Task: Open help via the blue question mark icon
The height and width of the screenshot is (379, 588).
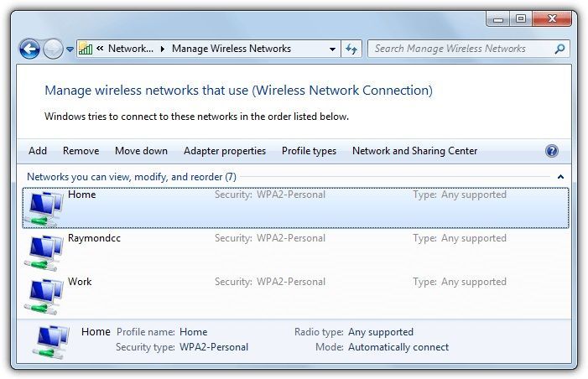Action: tap(552, 151)
